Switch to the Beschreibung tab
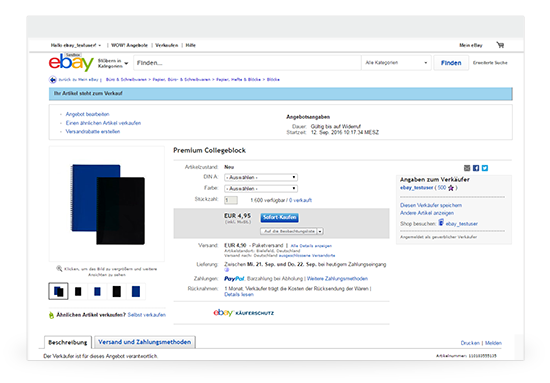Screen dimensions: 550x383 point(68,342)
